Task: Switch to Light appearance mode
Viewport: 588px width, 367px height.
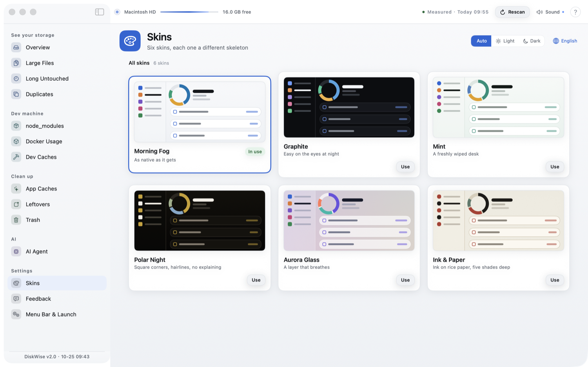Action: click(x=505, y=41)
